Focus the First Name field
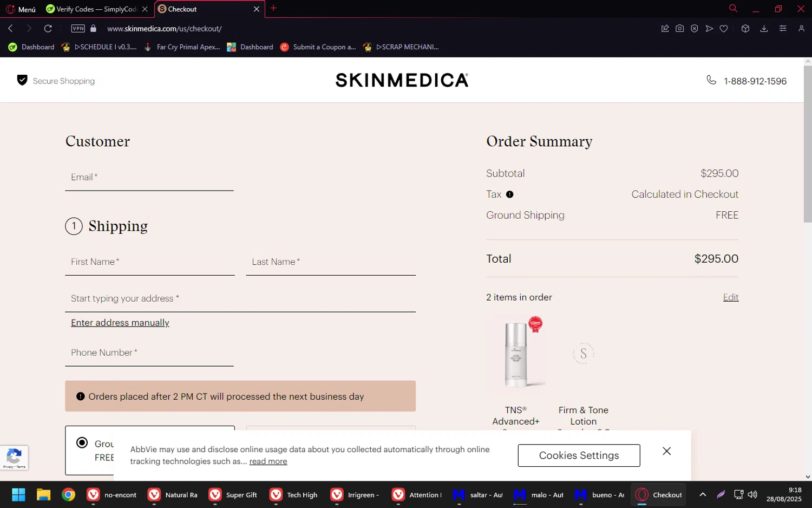 pos(150,262)
